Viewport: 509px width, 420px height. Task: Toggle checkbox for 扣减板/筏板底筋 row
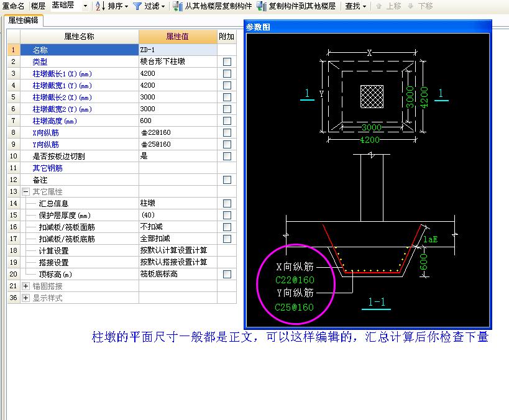(227, 239)
